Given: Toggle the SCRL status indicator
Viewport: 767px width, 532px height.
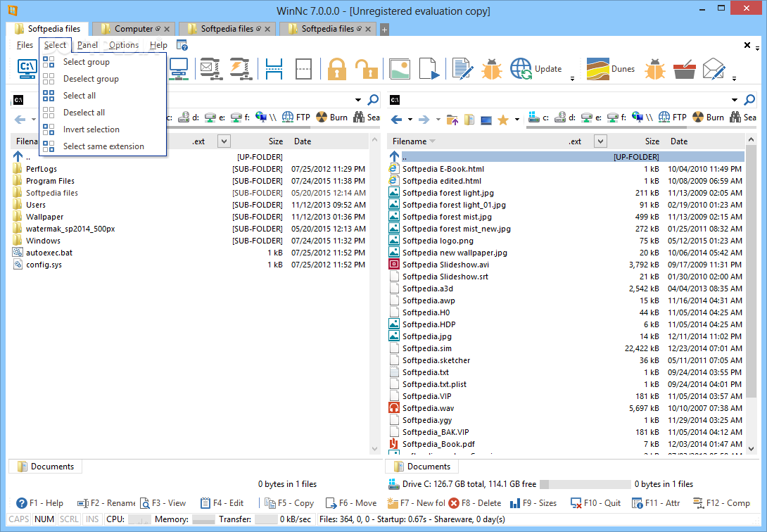Looking at the screenshot, I should pyautogui.click(x=69, y=519).
